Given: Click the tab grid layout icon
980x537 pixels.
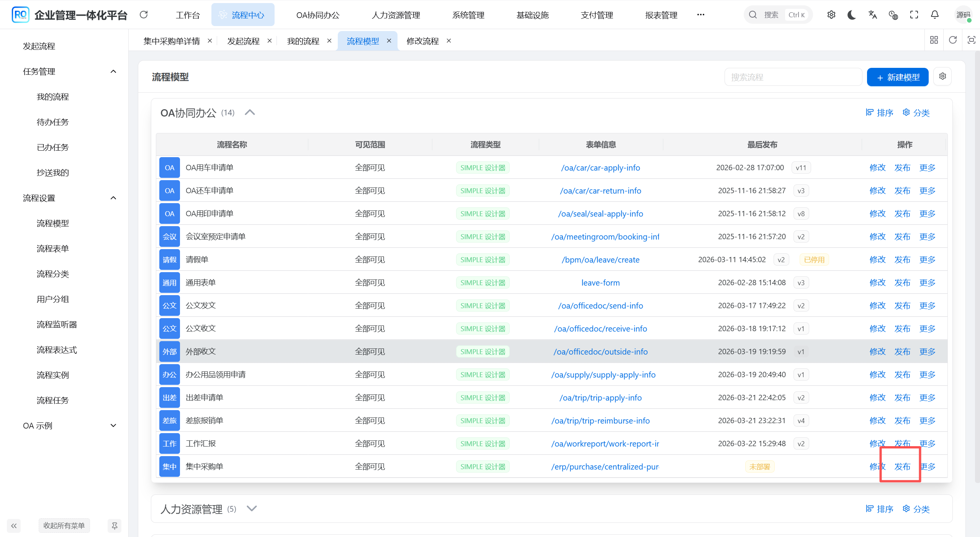Looking at the screenshot, I should coord(934,40).
